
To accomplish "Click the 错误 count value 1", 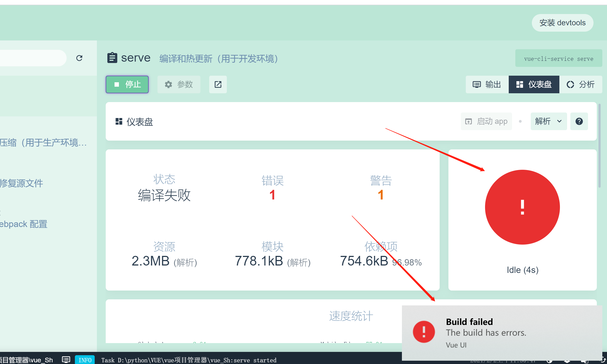I will tap(273, 195).
